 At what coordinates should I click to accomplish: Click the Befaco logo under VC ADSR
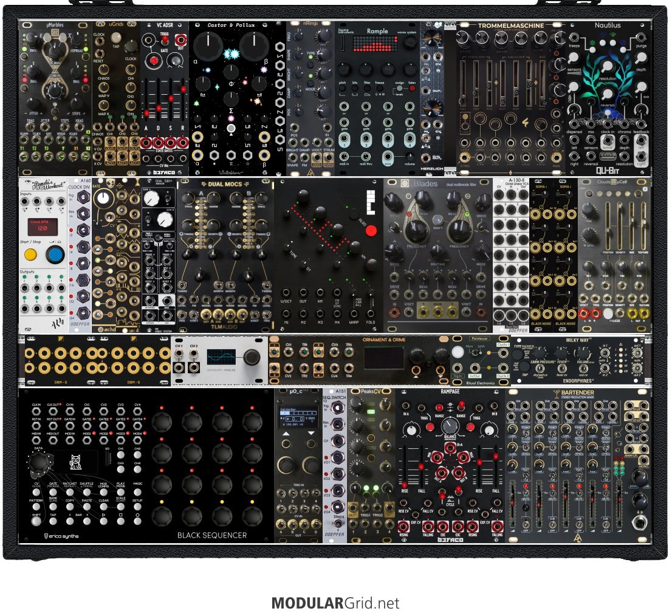click(x=164, y=173)
